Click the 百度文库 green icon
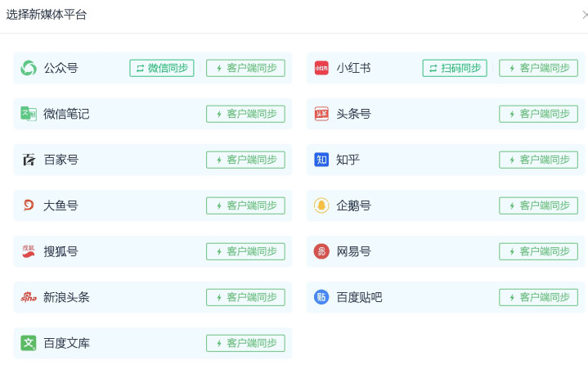588x379 pixels. (29, 343)
